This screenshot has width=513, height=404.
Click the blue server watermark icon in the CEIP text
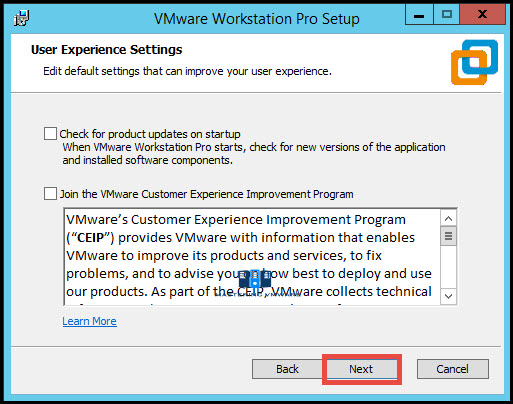click(255, 279)
